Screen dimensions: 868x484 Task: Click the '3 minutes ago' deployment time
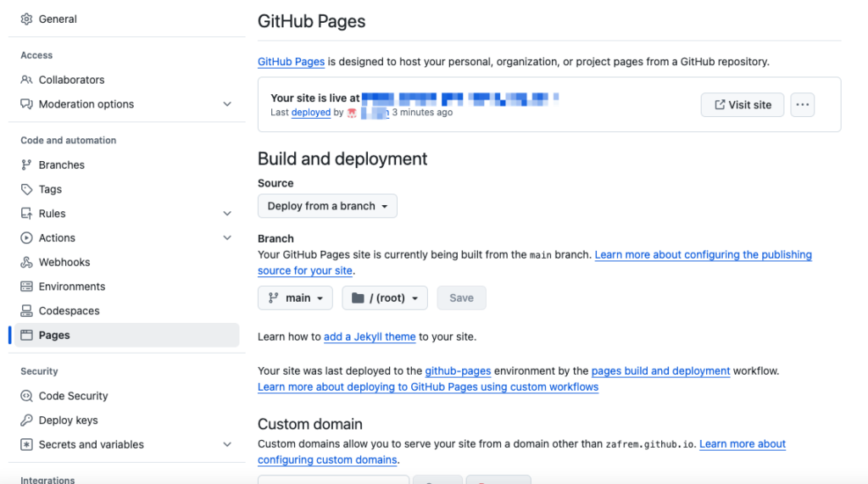pos(422,113)
